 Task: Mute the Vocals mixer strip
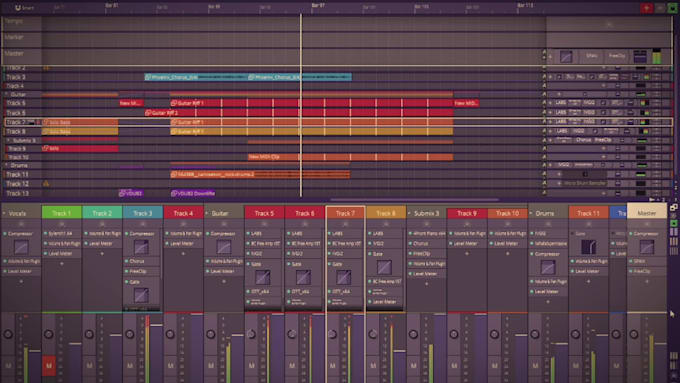tap(8, 366)
